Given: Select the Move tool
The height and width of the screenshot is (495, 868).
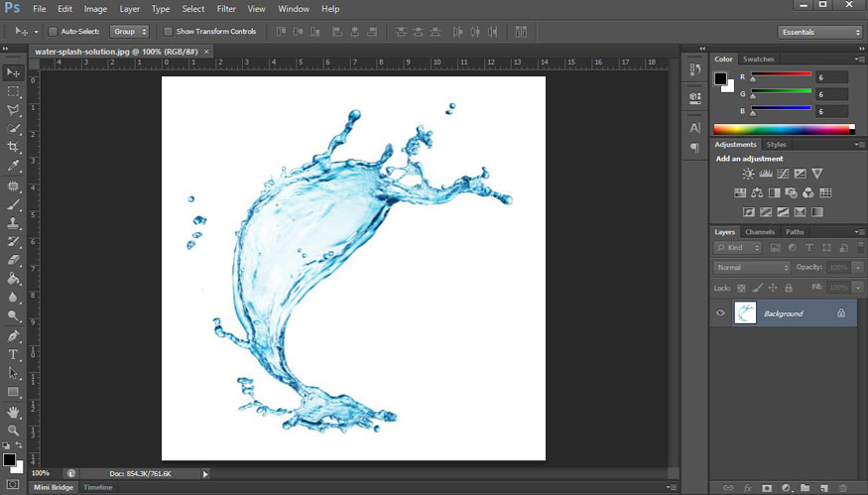Looking at the screenshot, I should click(13, 72).
